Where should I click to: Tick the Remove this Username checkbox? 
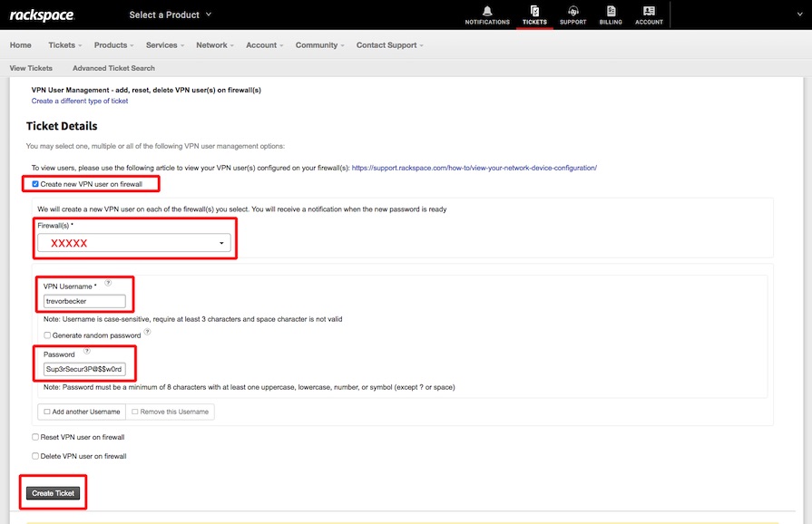(x=135, y=412)
